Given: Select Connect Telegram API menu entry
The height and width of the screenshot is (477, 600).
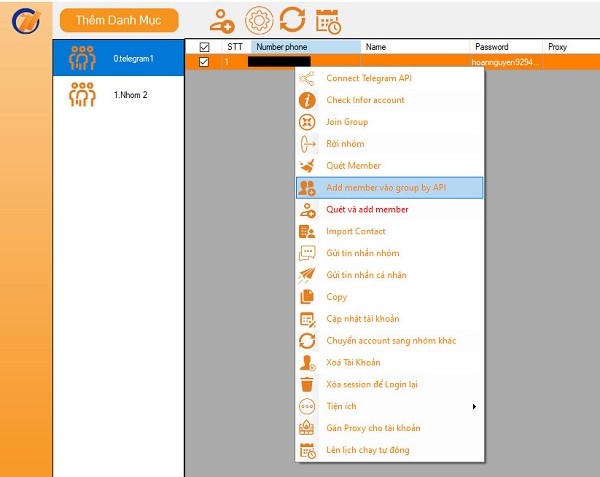Looking at the screenshot, I should [x=390, y=78].
